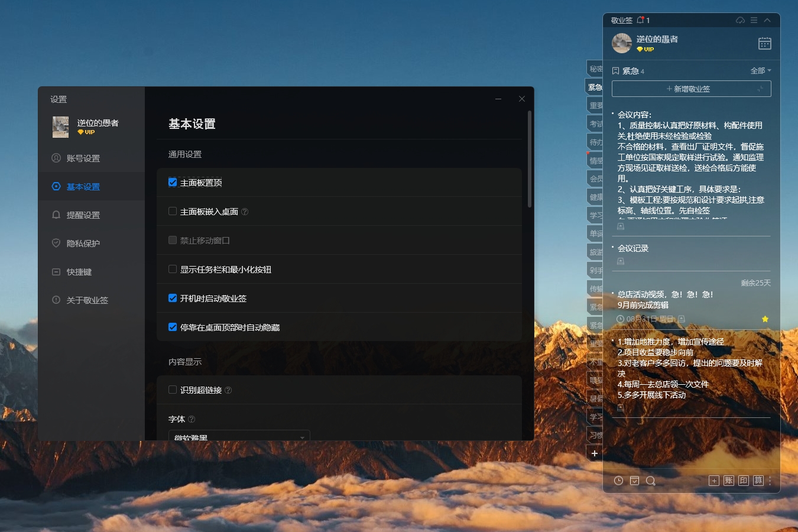Collapse the 敬业签 panel with the up chevron
Viewport: 798px width, 532px height.
click(767, 20)
